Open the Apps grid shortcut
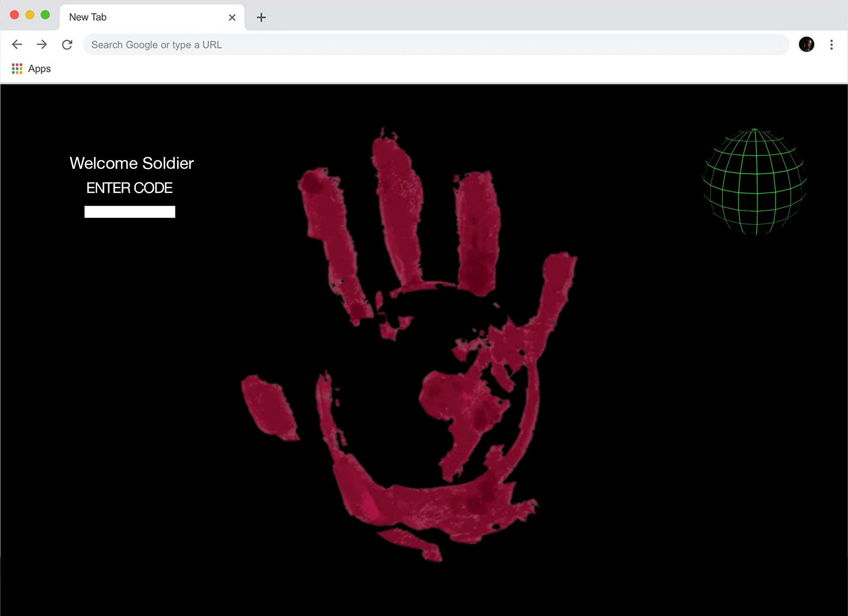Viewport: 848px width, 616px height. [x=17, y=69]
